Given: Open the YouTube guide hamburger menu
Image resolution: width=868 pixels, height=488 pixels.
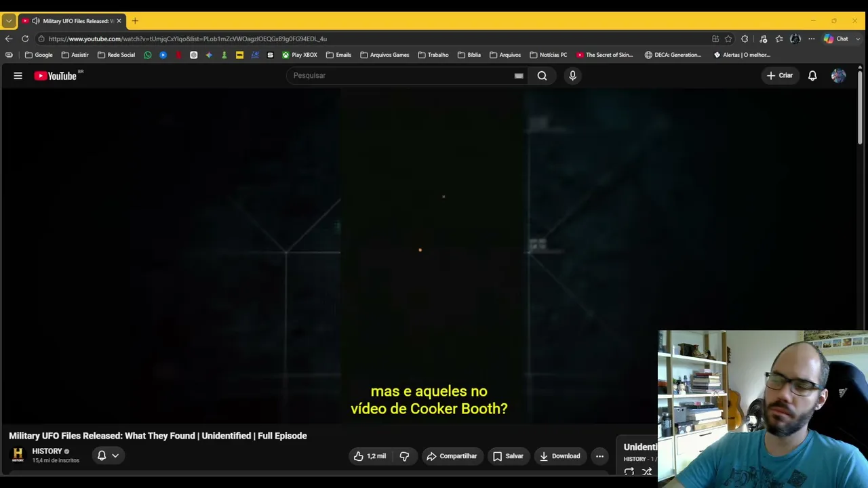Looking at the screenshot, I should point(18,76).
